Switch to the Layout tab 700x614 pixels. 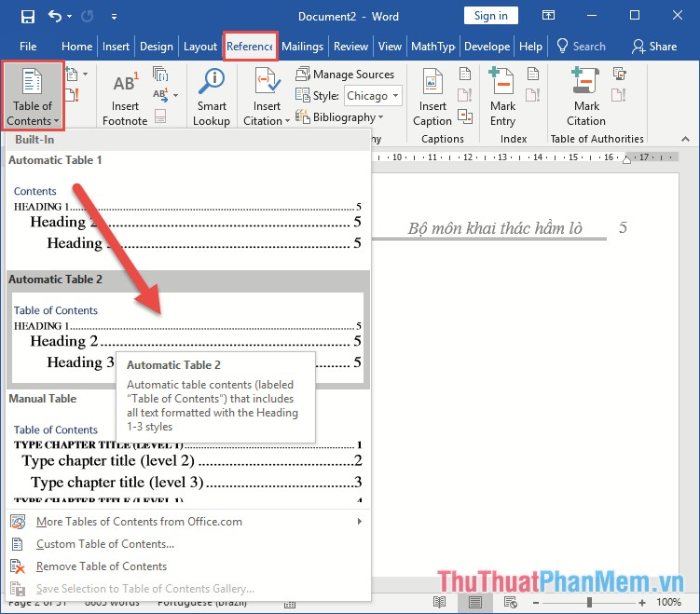(200, 47)
